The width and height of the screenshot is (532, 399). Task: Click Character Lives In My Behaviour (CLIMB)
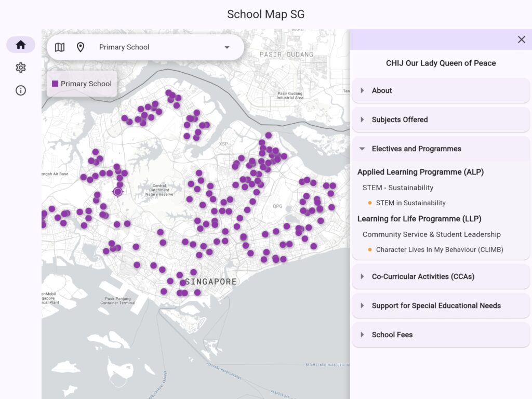coord(440,250)
